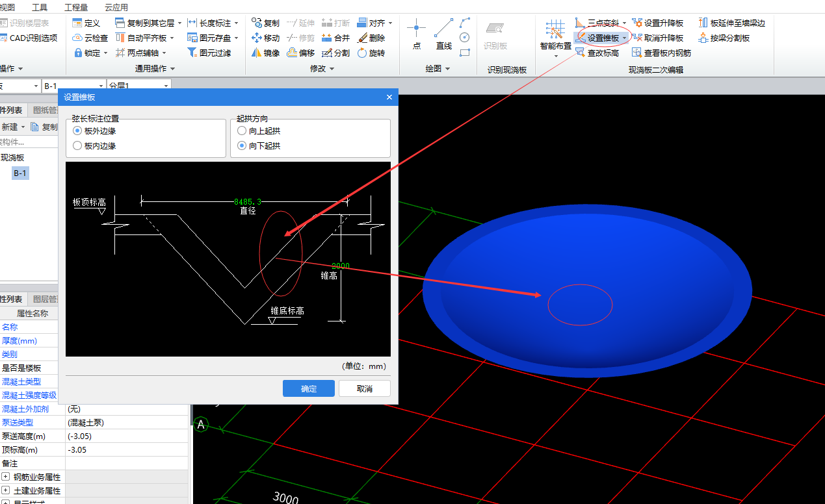Select the 分割 split tool

335,53
